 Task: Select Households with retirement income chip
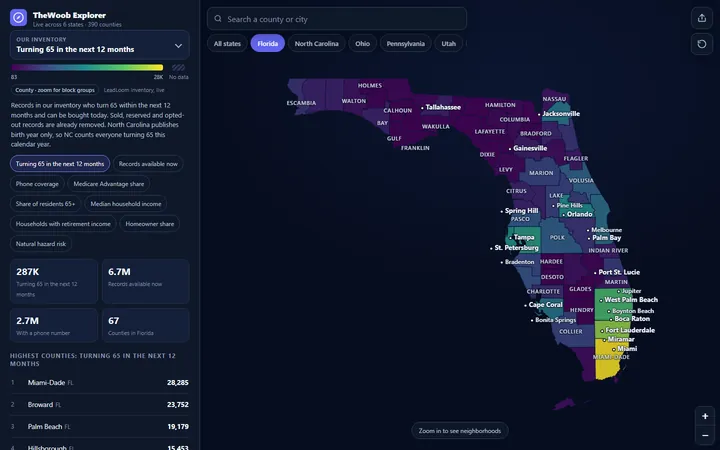point(63,224)
